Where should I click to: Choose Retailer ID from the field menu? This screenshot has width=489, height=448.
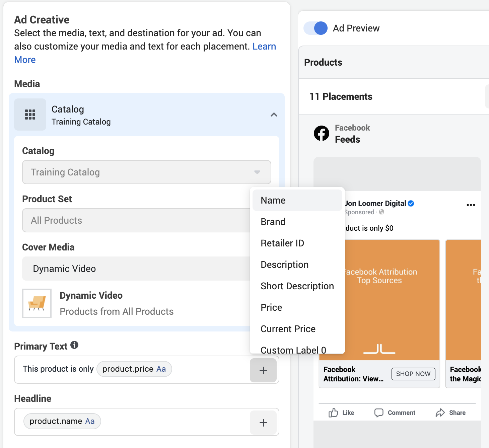tap(297, 243)
